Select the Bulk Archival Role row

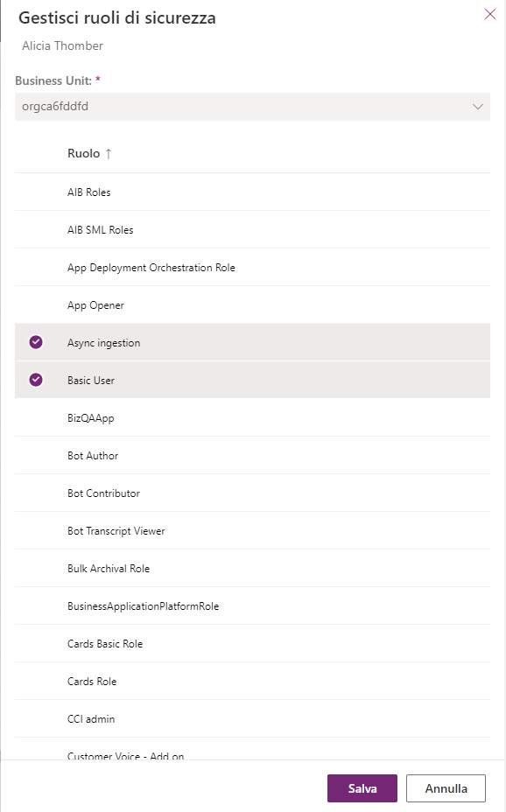tap(252, 569)
